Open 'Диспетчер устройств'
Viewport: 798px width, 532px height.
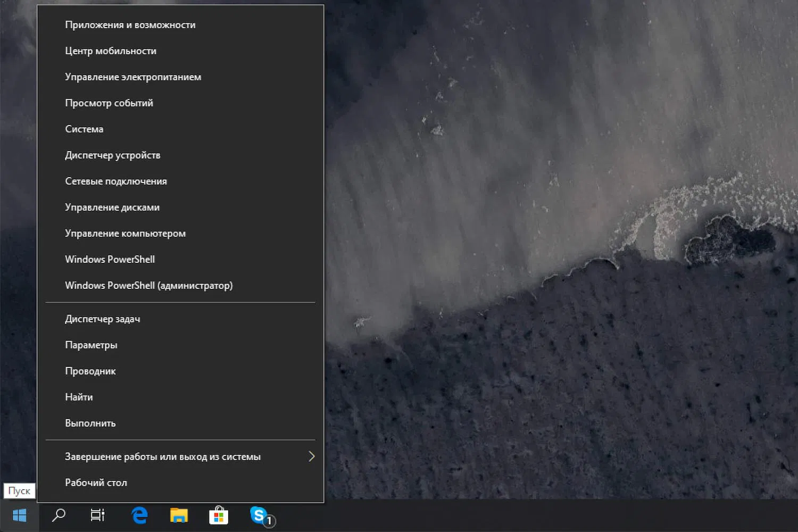click(x=180, y=155)
